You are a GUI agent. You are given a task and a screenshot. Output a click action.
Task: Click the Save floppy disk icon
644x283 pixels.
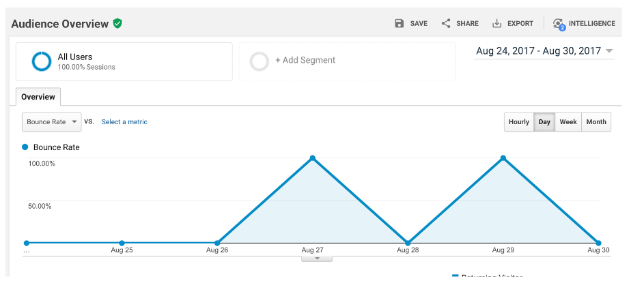pos(400,23)
